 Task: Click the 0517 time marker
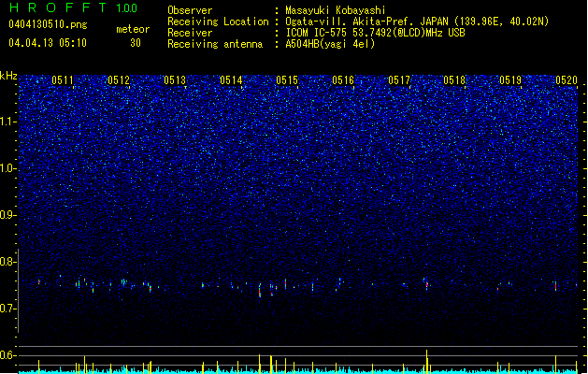coord(399,80)
